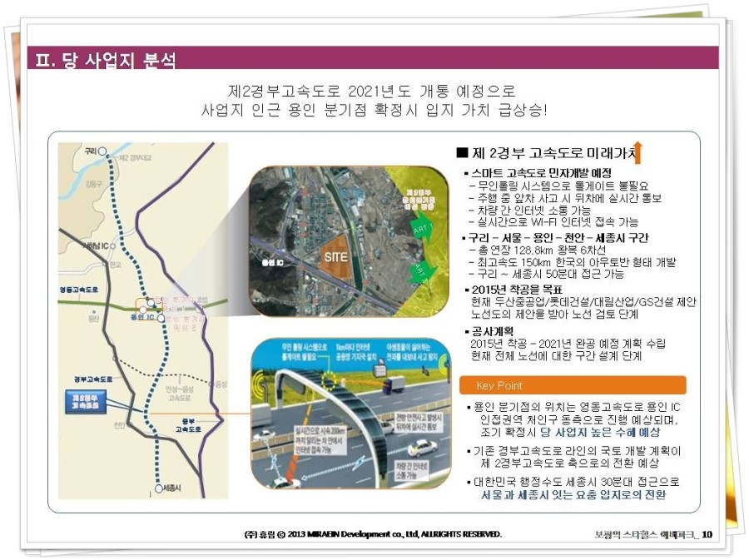
Task: Click the slide title 'Ⅱ. 당 사업지 분석'
Action: click(x=106, y=61)
